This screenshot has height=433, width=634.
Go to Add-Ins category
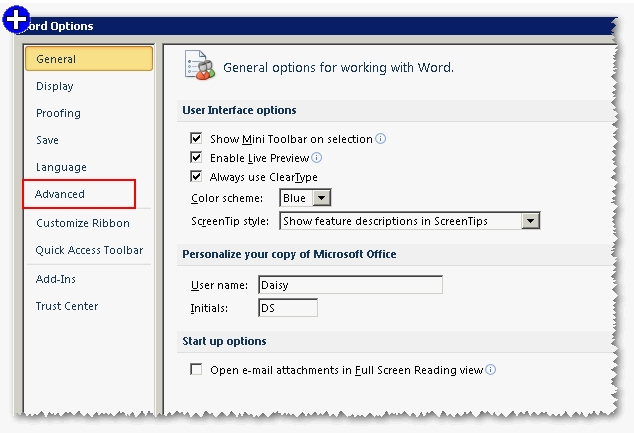click(x=55, y=279)
